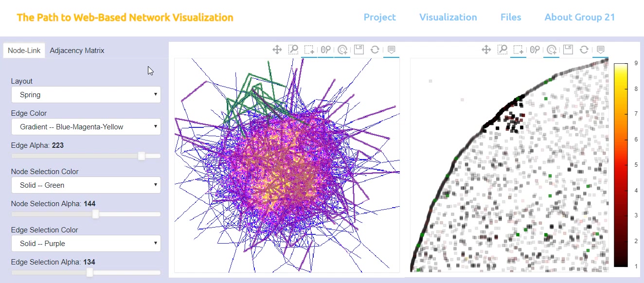Activate Box Zoom tool above the adjacency matrix plot
Image resolution: width=644 pixels, height=283 pixels.
(x=502, y=49)
